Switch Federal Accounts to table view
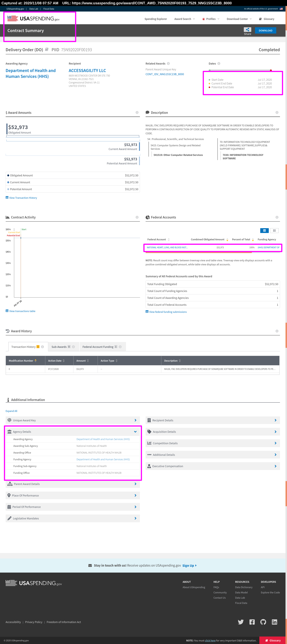This screenshot has height=644, width=287. coord(264,230)
